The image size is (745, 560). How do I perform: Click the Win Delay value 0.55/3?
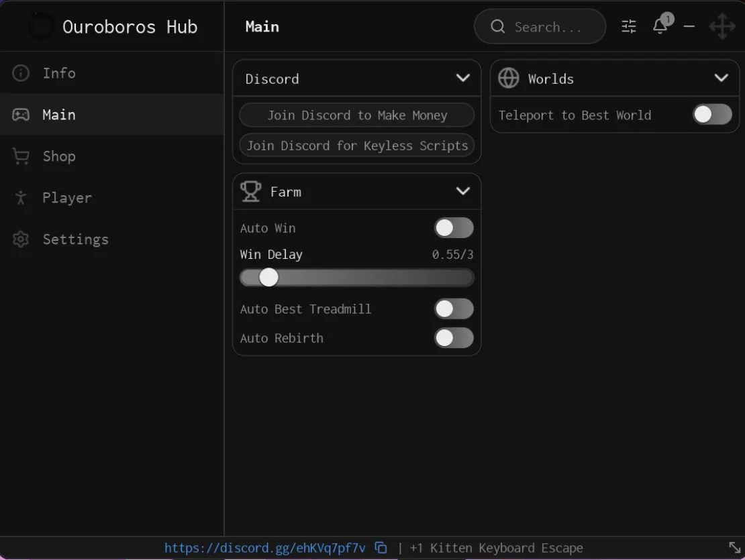tap(452, 255)
